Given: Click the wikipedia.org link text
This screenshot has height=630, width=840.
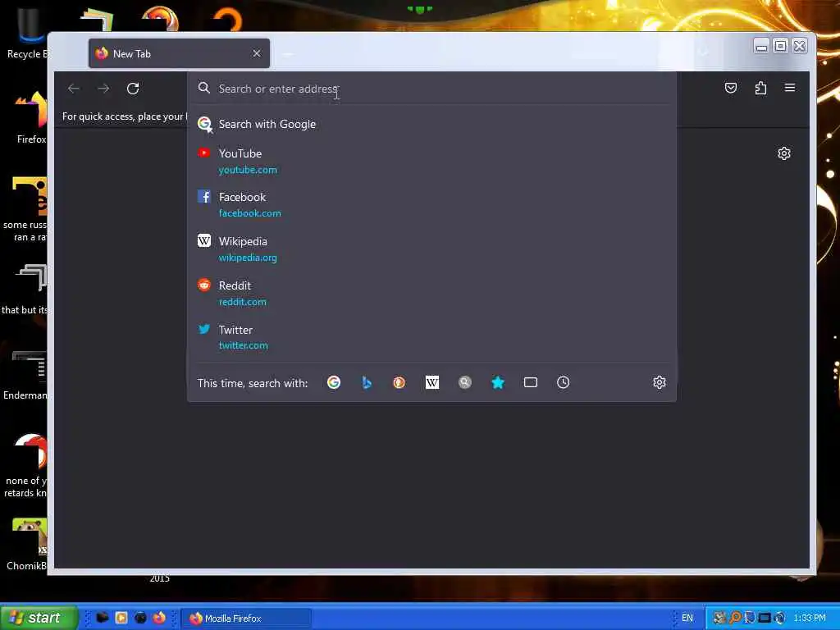Looking at the screenshot, I should (x=248, y=258).
